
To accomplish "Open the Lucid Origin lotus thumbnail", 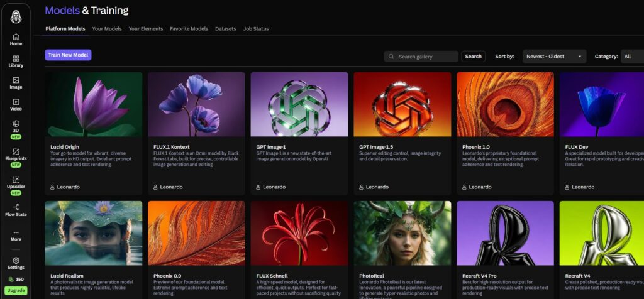I will click(x=94, y=104).
